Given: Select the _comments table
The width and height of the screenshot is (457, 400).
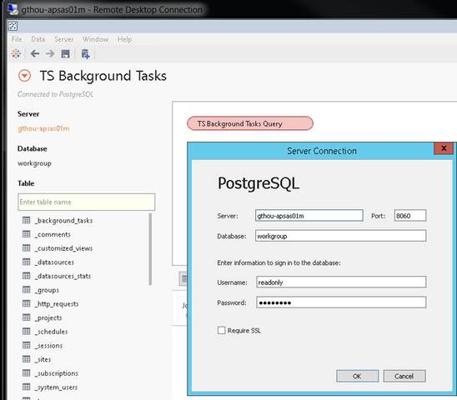Looking at the screenshot, I should (53, 234).
